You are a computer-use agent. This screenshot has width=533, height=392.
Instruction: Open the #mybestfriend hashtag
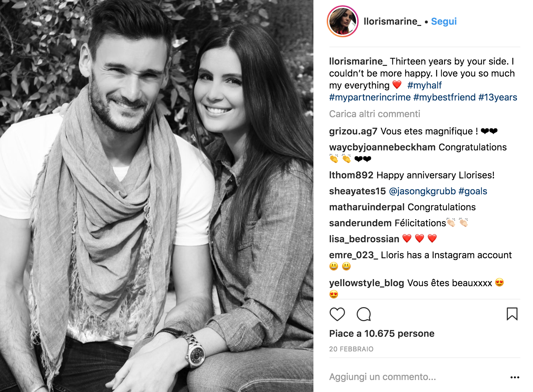[444, 97]
